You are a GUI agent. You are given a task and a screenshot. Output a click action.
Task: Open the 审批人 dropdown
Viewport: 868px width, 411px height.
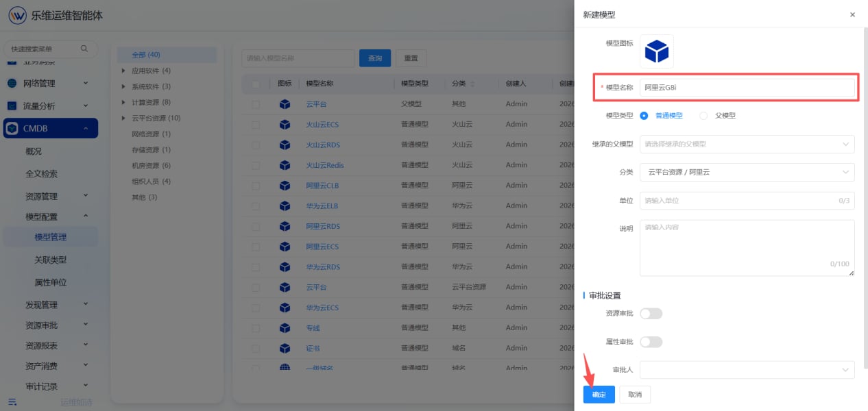(747, 370)
